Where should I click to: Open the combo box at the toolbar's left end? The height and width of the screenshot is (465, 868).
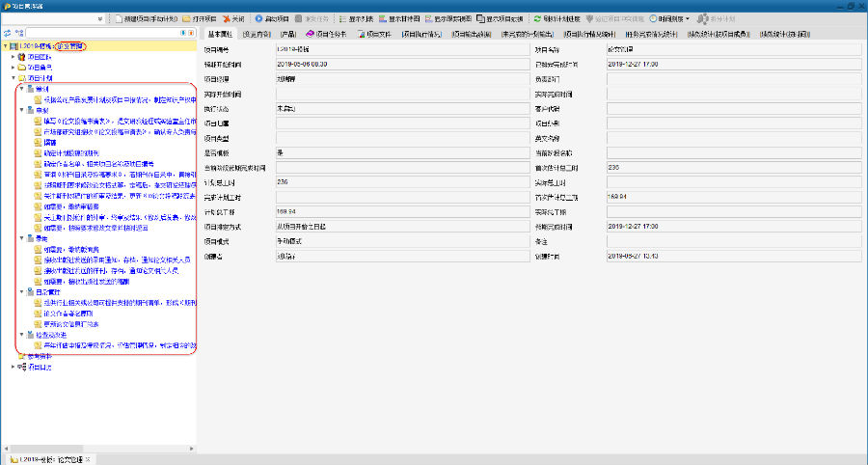[x=103, y=18]
